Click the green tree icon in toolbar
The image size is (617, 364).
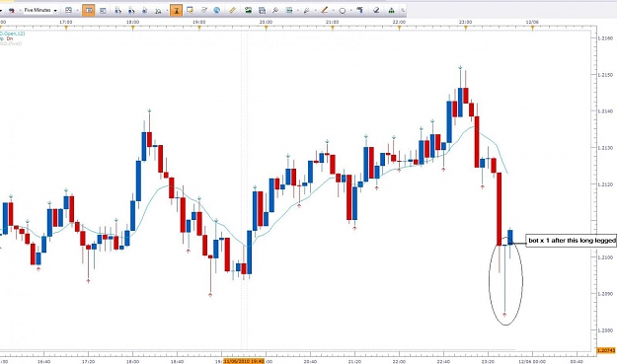(391, 11)
